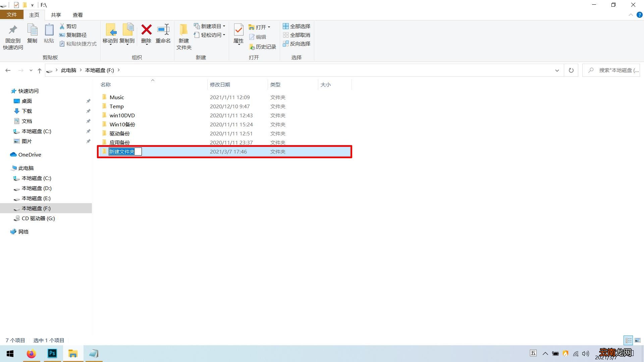The height and width of the screenshot is (362, 644).
Task: Click the Windows Start button
Action: [x=10, y=354]
